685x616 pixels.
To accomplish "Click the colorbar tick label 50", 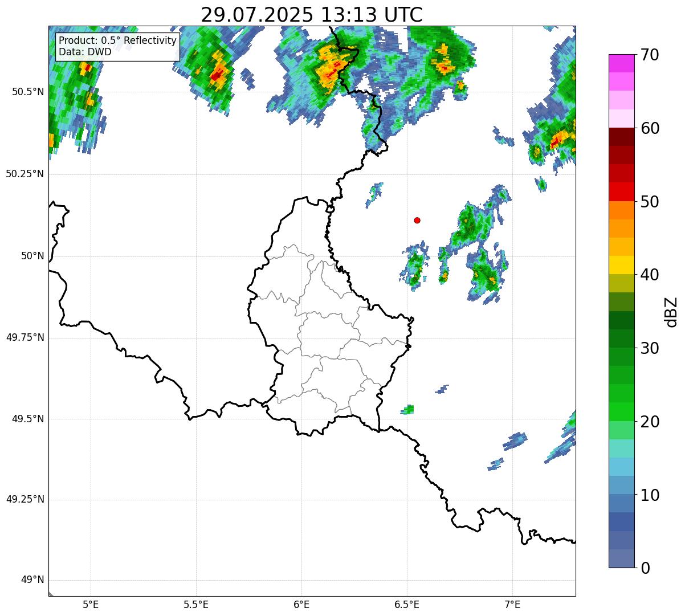I will (650, 202).
